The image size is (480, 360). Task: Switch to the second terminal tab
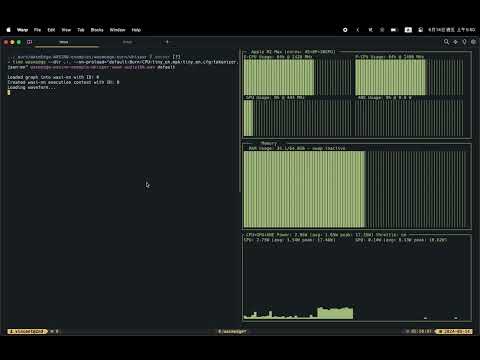click(x=128, y=42)
